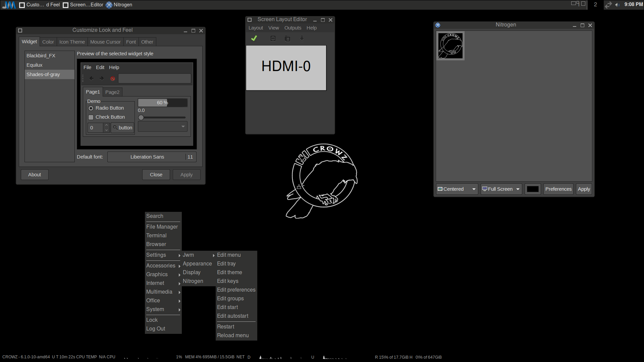
Task: Click the save layout down-arrow icon
Action: [302, 39]
